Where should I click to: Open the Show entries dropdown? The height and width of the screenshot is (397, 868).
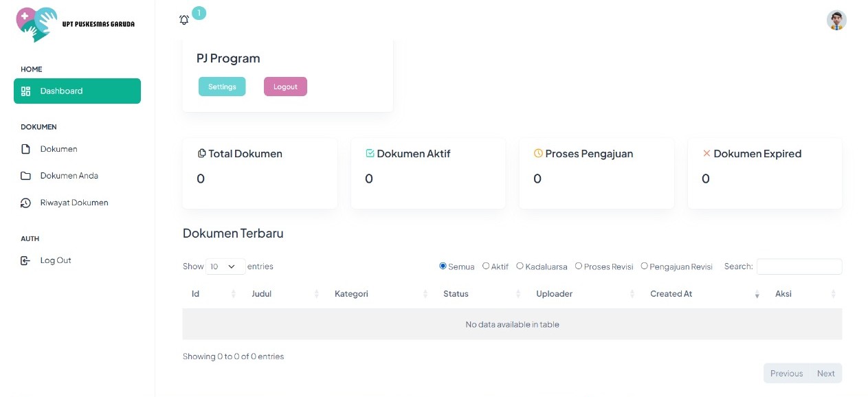click(225, 266)
